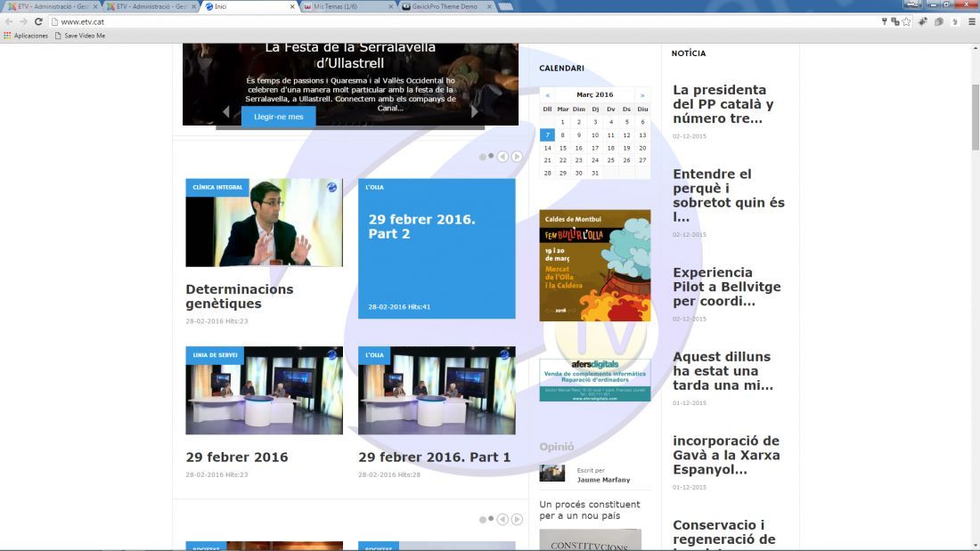Go to previous slide in Serralavella slider
980x551 pixels.
pos(226,112)
